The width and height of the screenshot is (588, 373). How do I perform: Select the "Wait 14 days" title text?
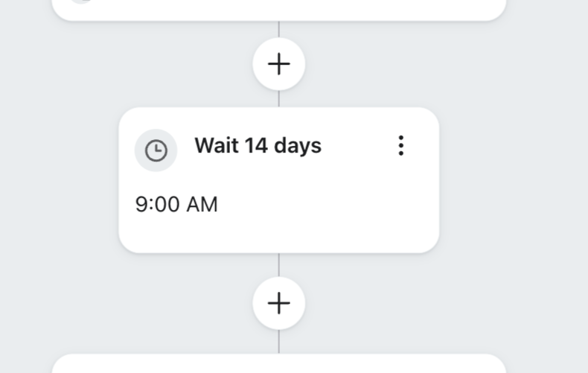pyautogui.click(x=258, y=145)
